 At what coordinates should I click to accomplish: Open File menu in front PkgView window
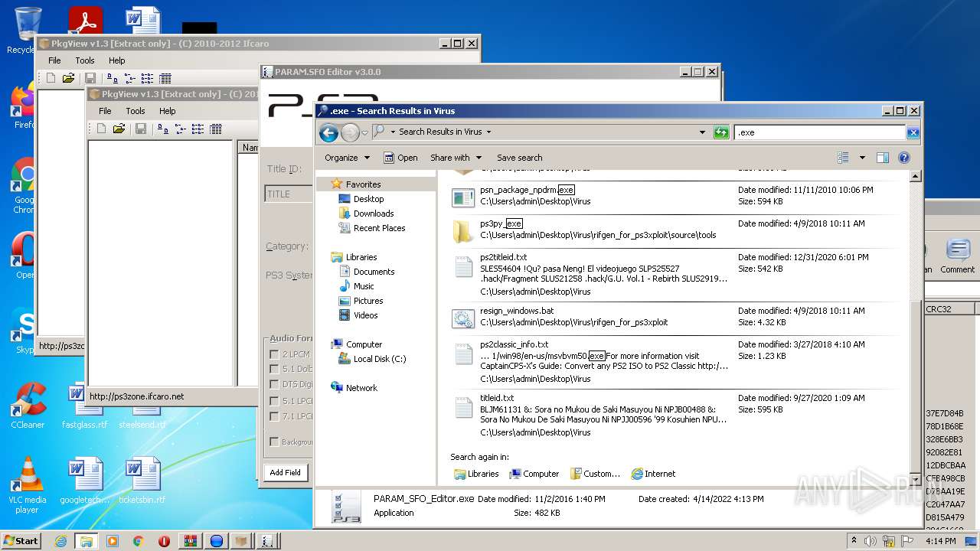tap(105, 111)
